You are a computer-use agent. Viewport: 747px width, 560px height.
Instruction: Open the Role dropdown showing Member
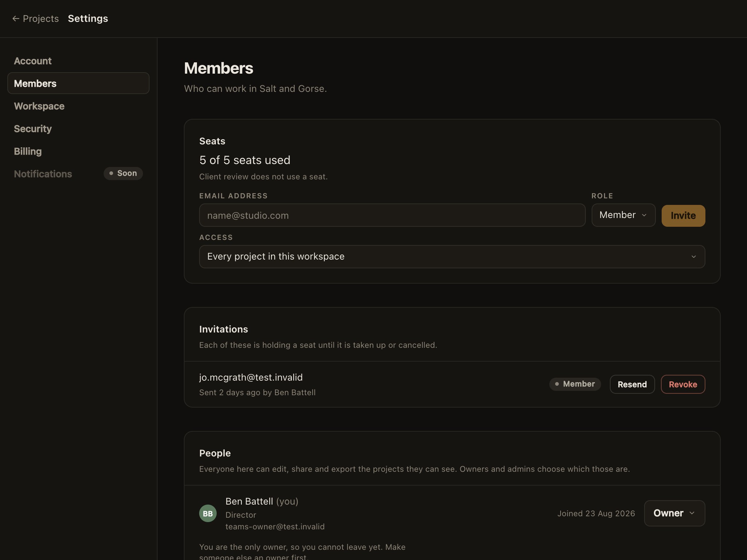click(623, 215)
